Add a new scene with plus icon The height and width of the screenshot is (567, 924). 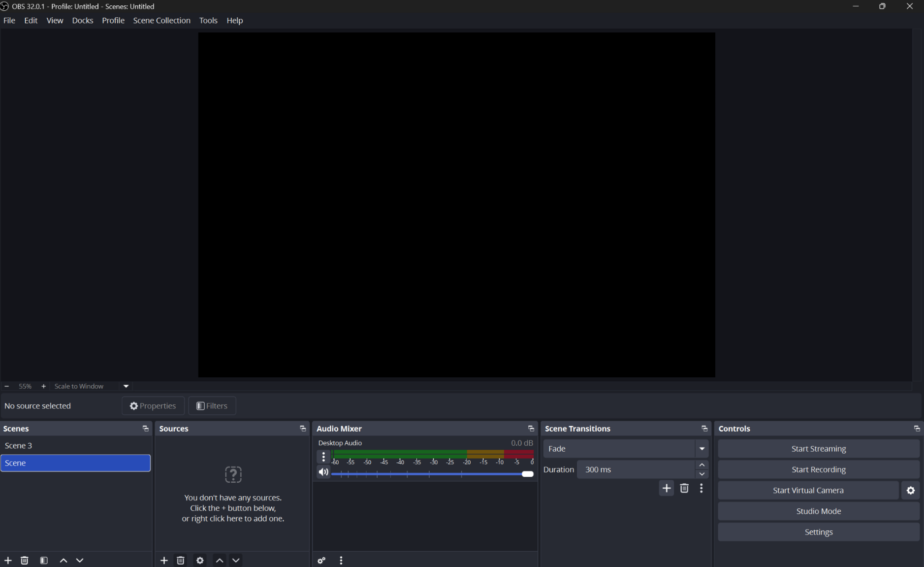coord(8,560)
